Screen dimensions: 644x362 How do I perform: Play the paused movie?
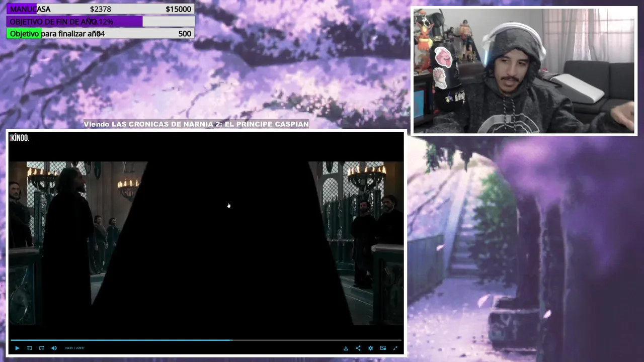point(17,348)
